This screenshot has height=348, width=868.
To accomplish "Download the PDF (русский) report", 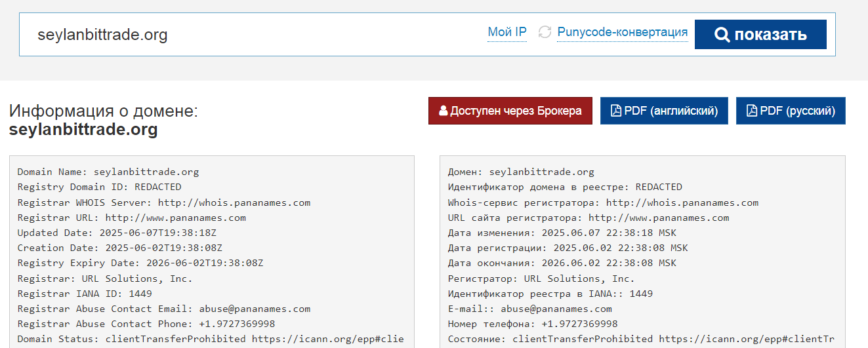I will coord(791,111).
